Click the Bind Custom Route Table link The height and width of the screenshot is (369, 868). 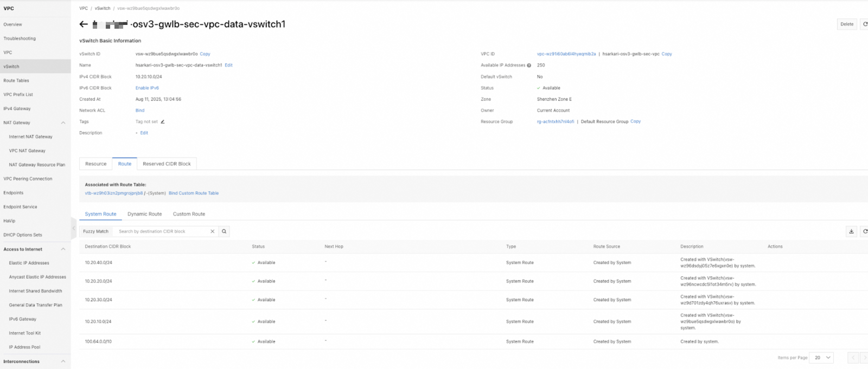pyautogui.click(x=193, y=193)
